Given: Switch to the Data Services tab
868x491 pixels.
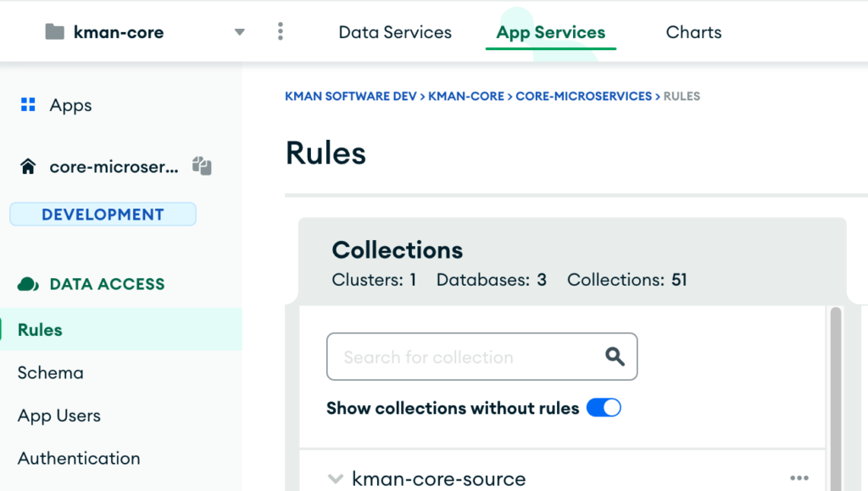Looking at the screenshot, I should pyautogui.click(x=395, y=32).
